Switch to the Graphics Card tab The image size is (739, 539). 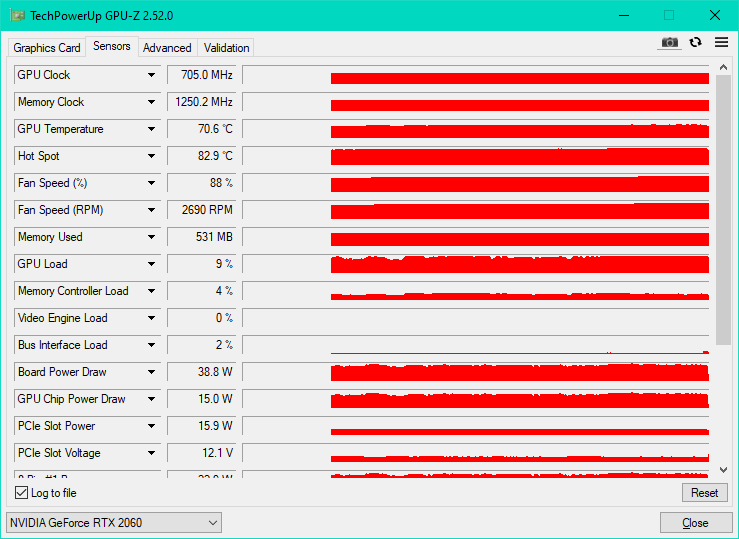[x=47, y=48]
